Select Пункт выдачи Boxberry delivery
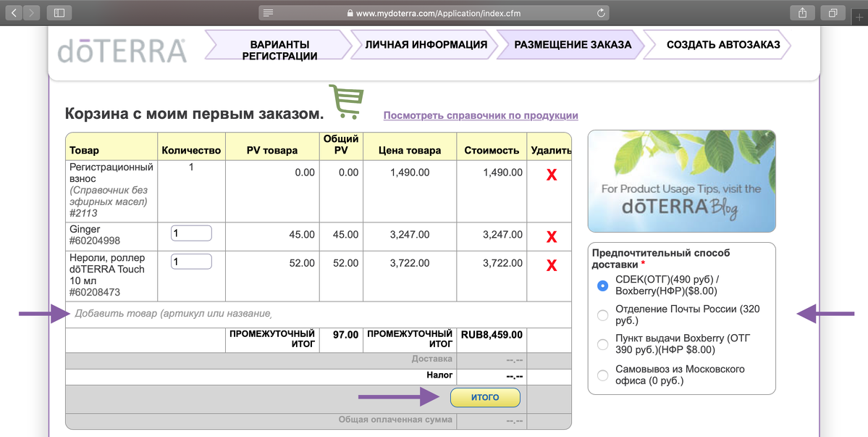The width and height of the screenshot is (868, 437). click(602, 344)
